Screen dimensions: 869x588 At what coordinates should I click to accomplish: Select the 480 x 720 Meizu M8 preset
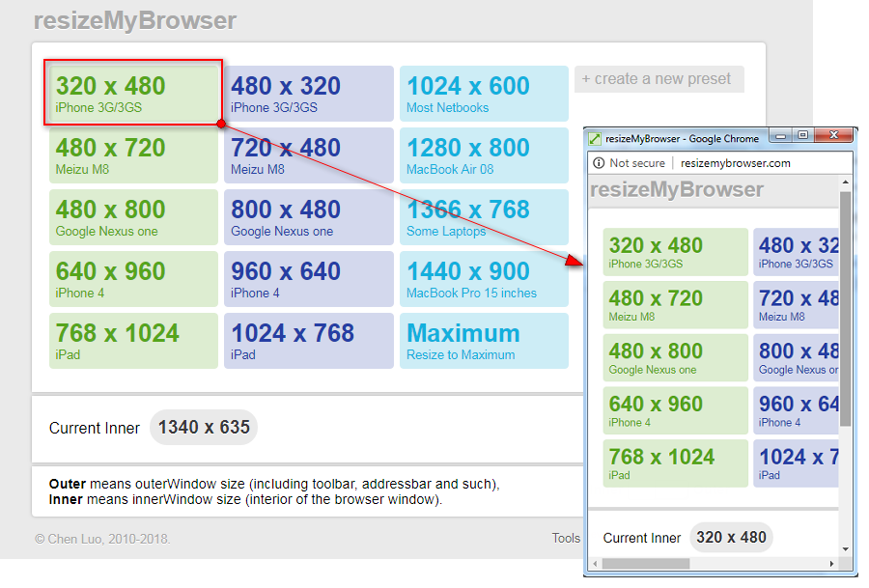pyautogui.click(x=133, y=154)
